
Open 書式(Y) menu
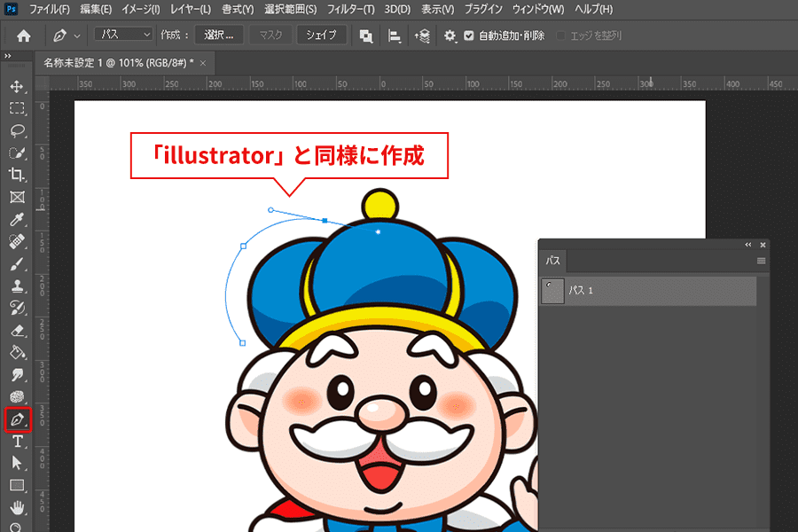pos(238,9)
